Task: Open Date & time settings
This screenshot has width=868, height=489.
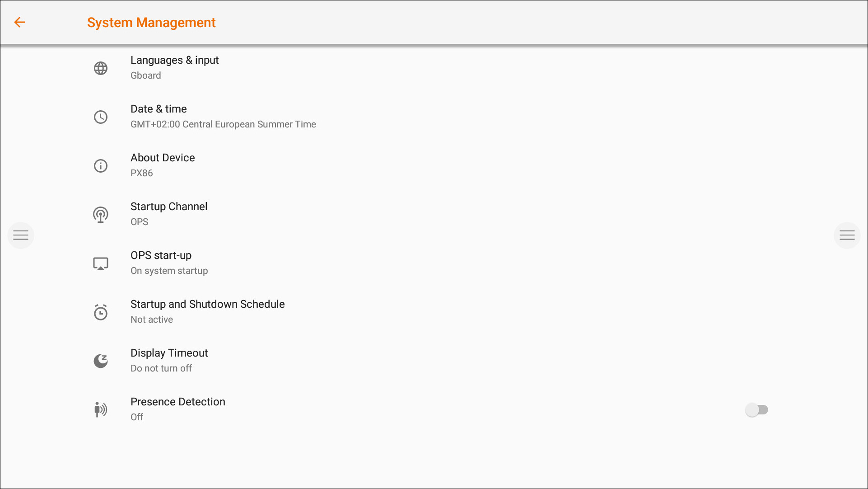Action: 159,109
